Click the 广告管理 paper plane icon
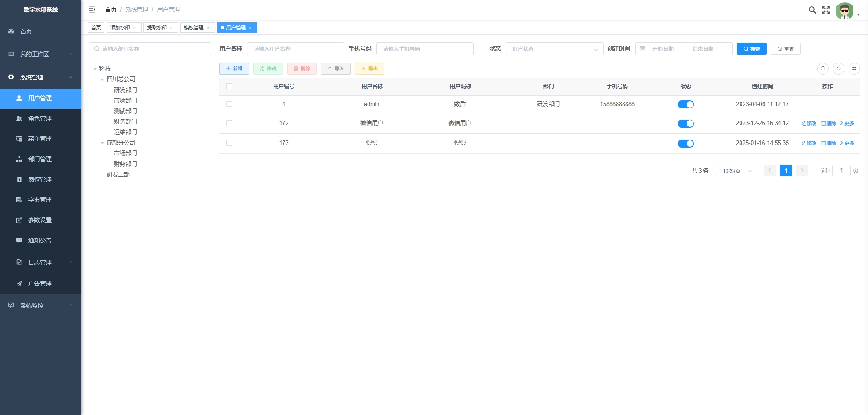 (19, 284)
